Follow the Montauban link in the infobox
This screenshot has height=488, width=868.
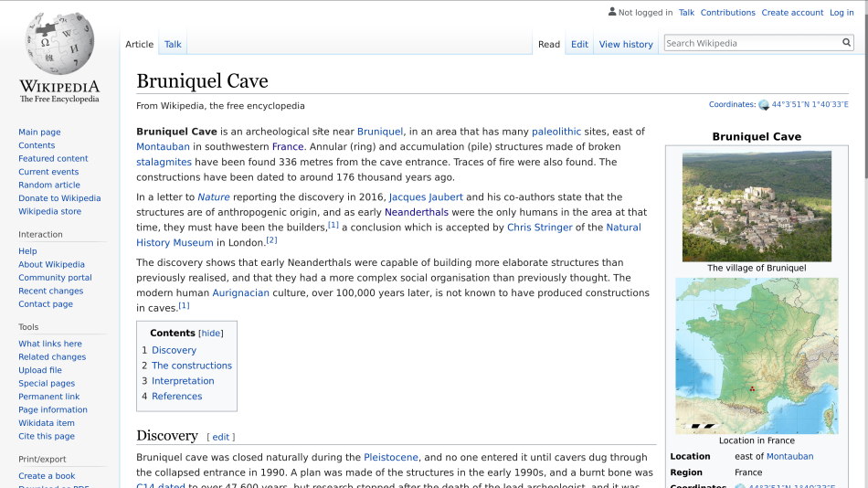pyautogui.click(x=790, y=456)
